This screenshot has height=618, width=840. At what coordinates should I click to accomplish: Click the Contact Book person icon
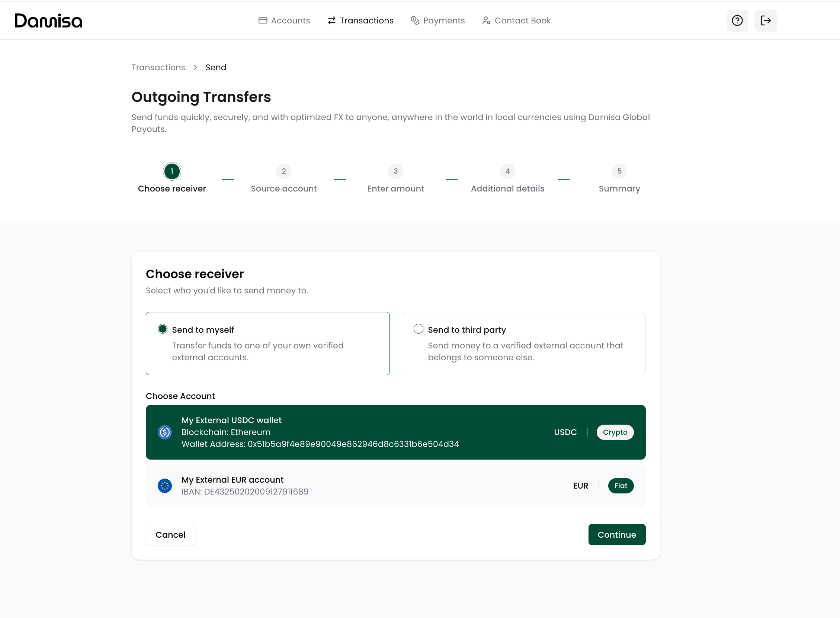click(486, 20)
